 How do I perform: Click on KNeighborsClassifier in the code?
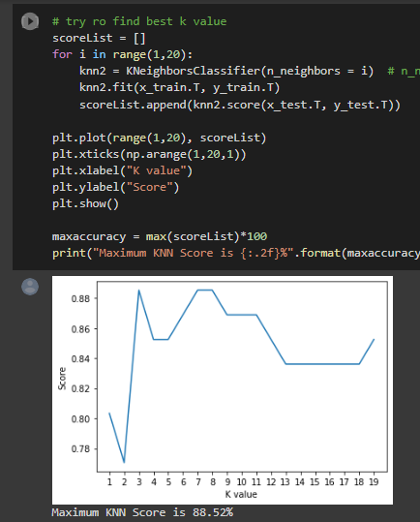point(193,71)
